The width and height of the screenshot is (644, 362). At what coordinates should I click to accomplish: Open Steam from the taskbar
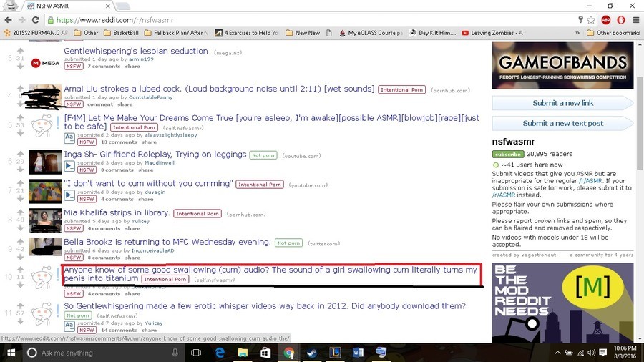coord(312,353)
